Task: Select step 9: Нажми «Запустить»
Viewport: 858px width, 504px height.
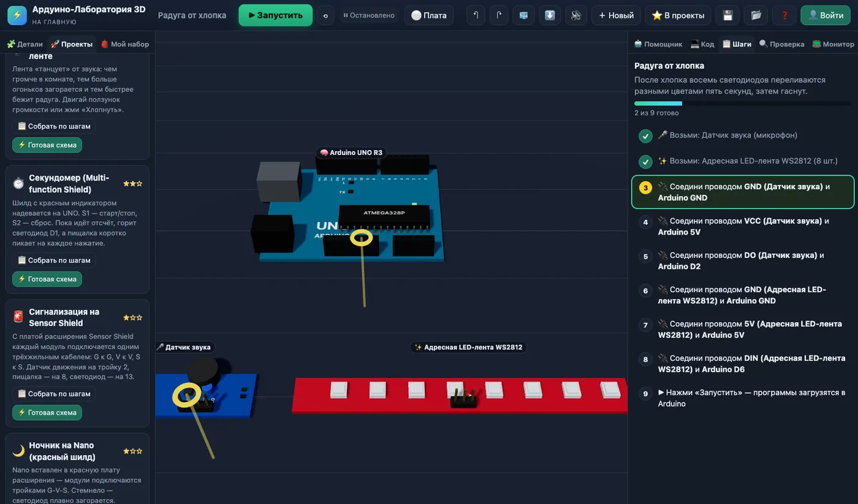Action: point(742,398)
